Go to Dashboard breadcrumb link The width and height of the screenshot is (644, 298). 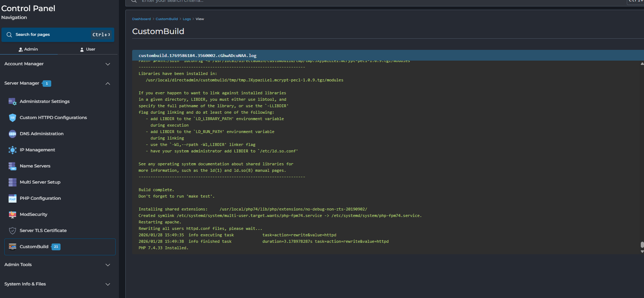tap(141, 19)
